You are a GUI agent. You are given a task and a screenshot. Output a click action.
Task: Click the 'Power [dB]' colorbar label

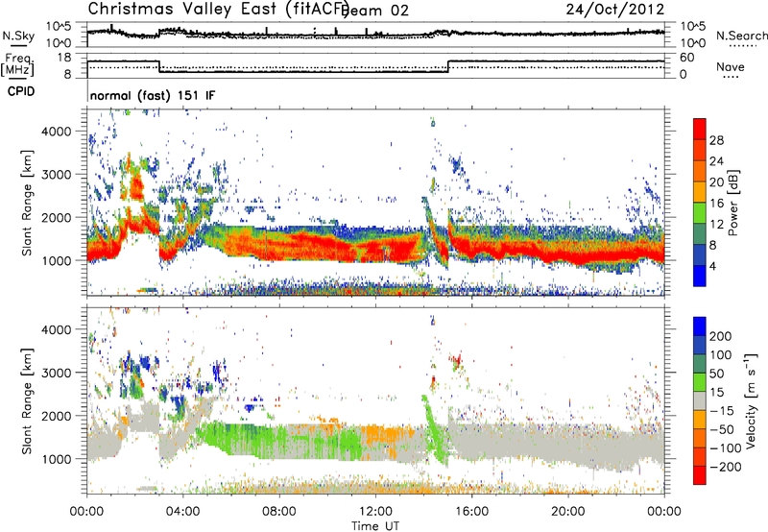pos(733,204)
